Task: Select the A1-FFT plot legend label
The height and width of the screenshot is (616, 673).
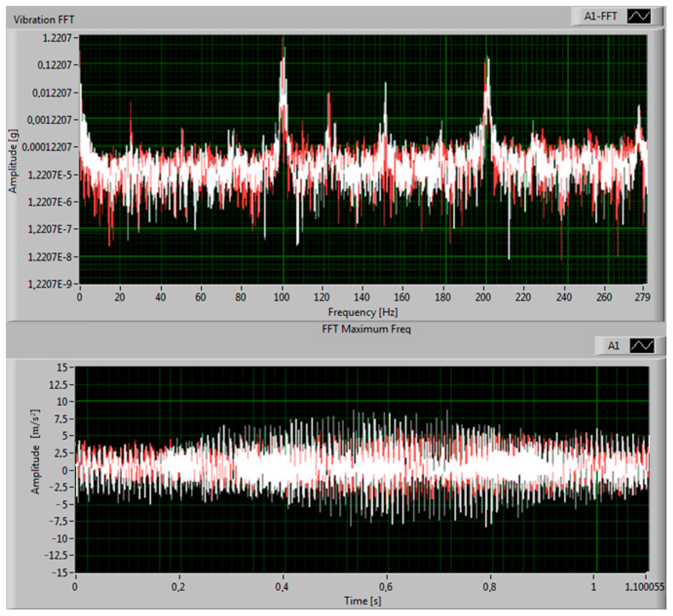Action: (600, 16)
